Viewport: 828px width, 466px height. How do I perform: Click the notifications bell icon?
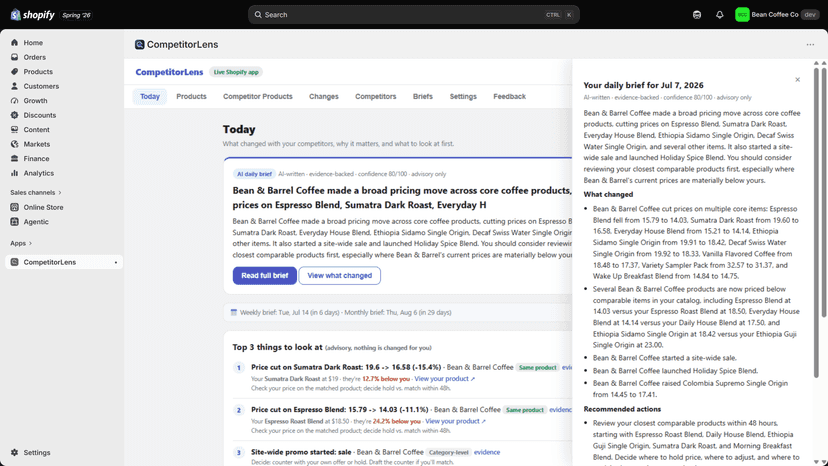(719, 15)
